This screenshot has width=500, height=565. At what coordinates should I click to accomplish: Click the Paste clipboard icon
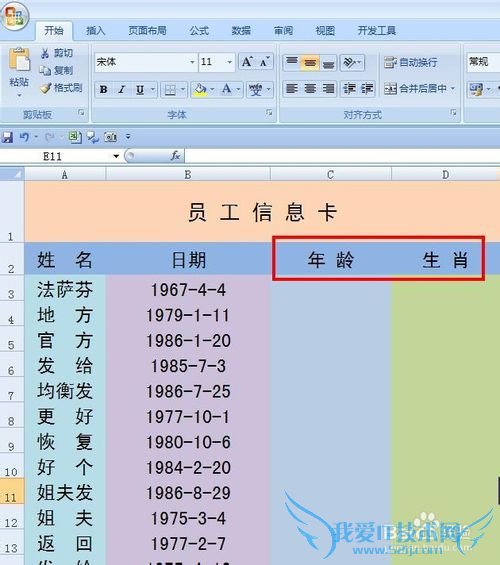coord(19,60)
